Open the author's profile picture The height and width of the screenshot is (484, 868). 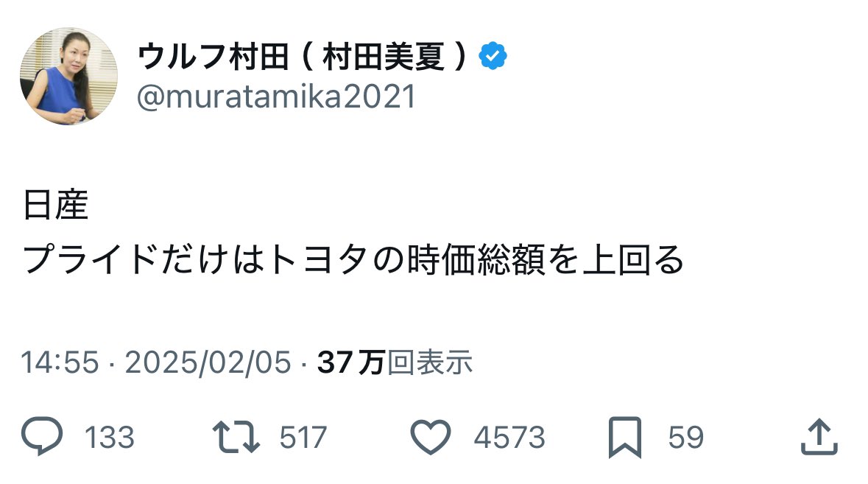[x=68, y=77]
